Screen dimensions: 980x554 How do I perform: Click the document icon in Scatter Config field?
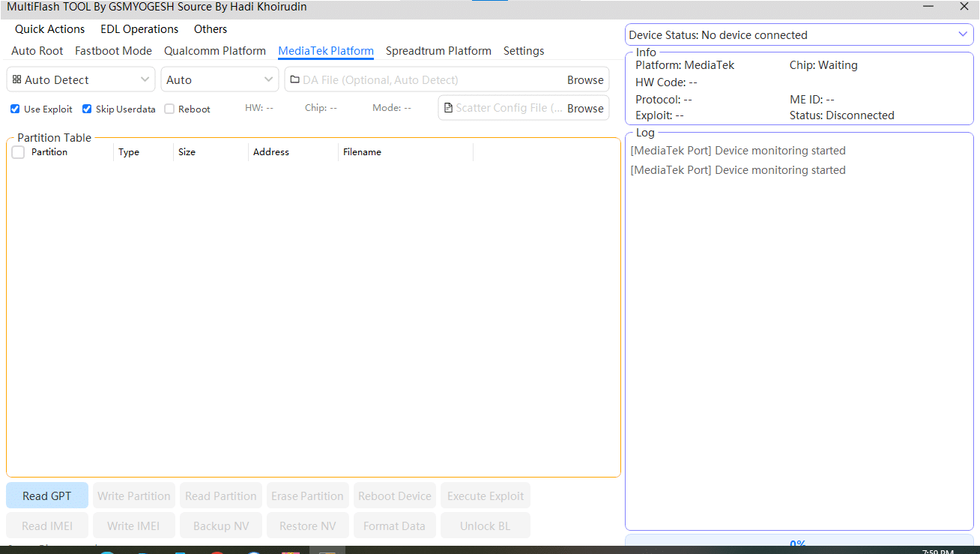[448, 108]
